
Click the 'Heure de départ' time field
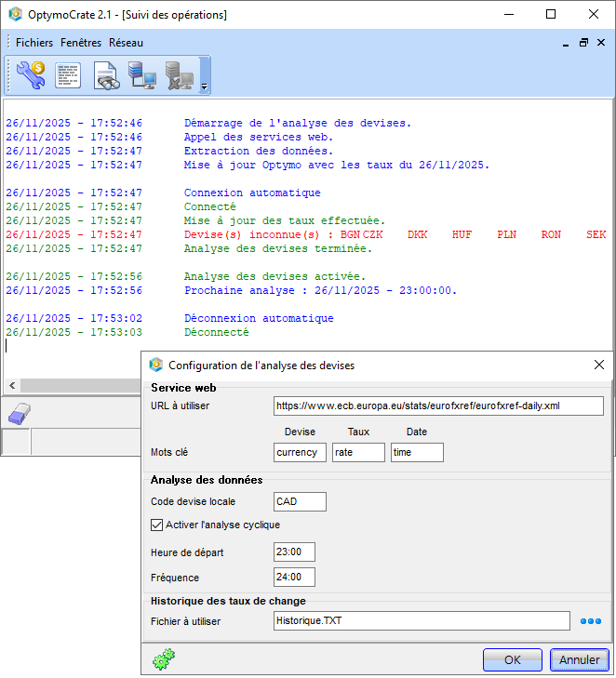click(294, 552)
